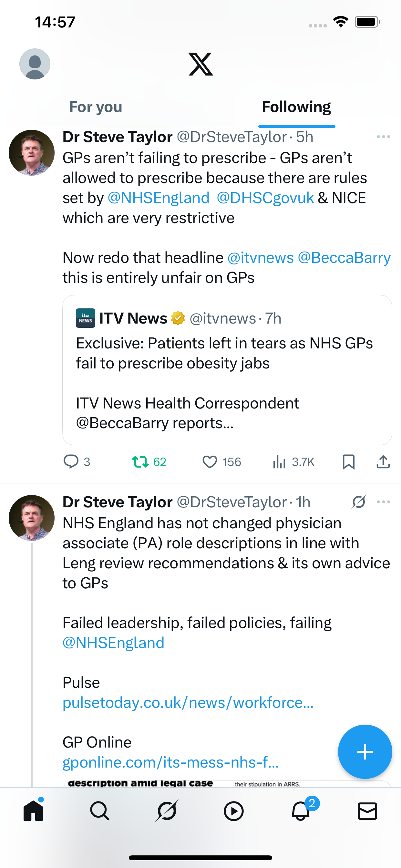Open the profile avatar menu

tap(35, 64)
